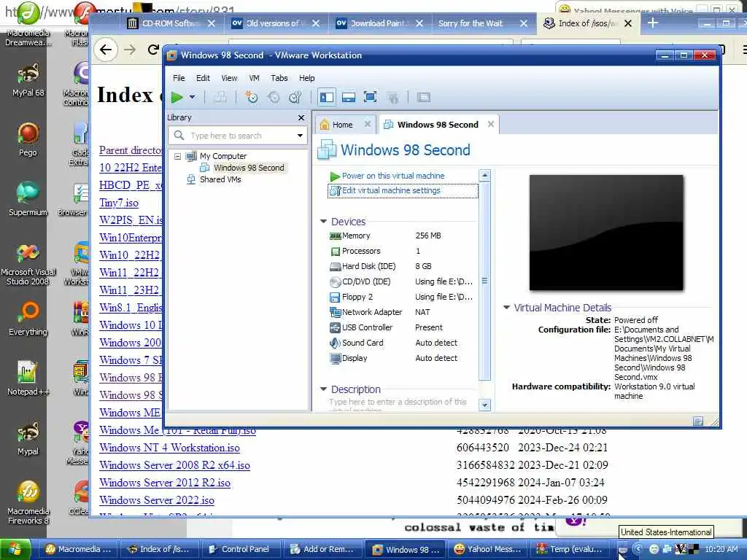Select the Floppy 2 device

click(402, 297)
